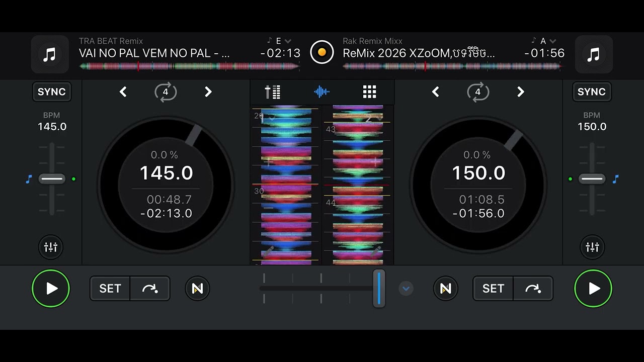
Task: Switch to pads grid view tab
Action: click(370, 92)
